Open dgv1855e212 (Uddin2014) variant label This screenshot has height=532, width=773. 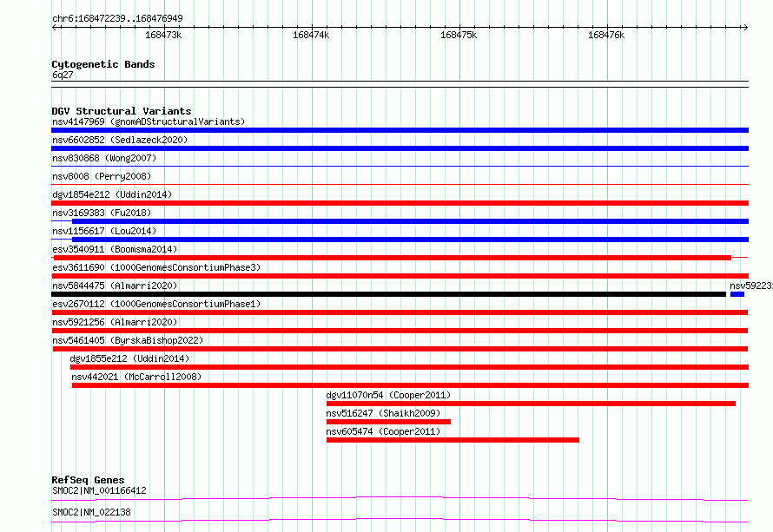129,358
